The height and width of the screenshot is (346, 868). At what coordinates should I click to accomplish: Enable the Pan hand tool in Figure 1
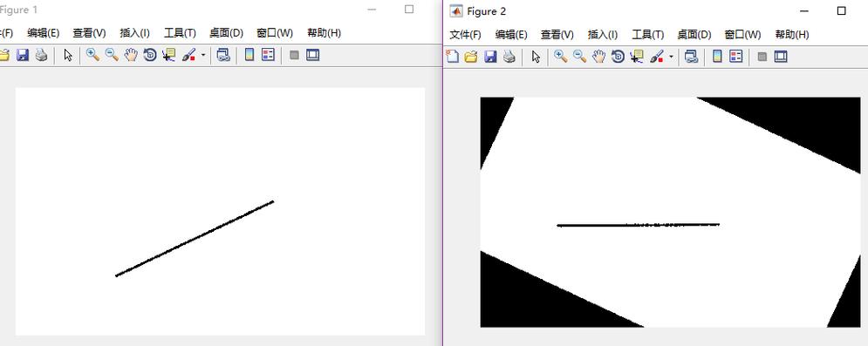pyautogui.click(x=131, y=55)
